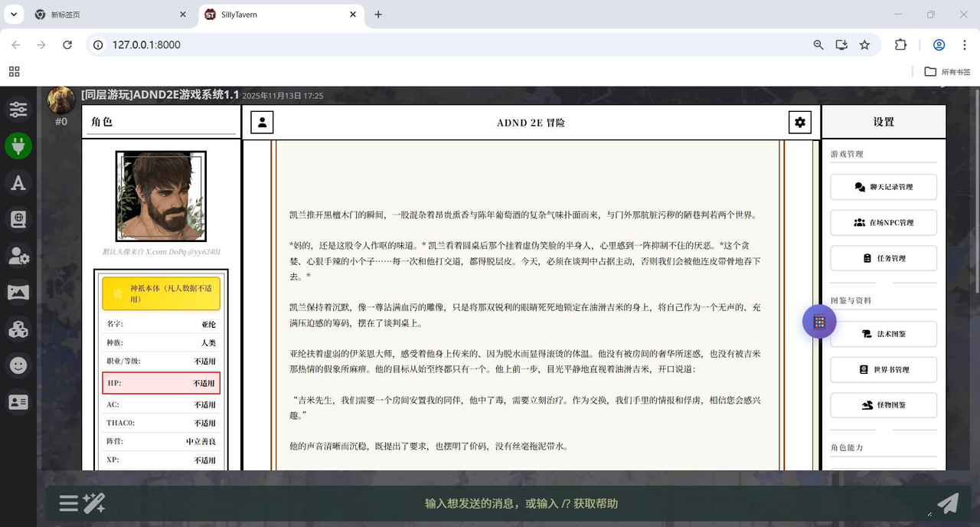Close the SillyTavern browser tab
Image resolution: width=980 pixels, height=527 pixels.
click(352, 15)
